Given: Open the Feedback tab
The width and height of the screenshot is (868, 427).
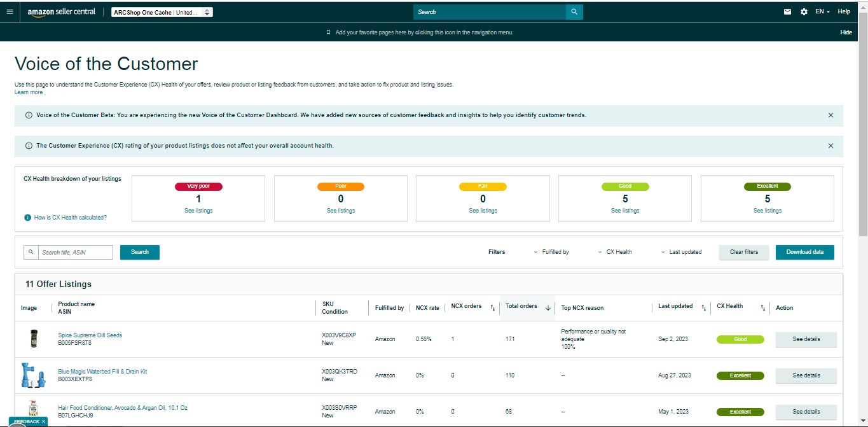Looking at the screenshot, I should click(26, 422).
